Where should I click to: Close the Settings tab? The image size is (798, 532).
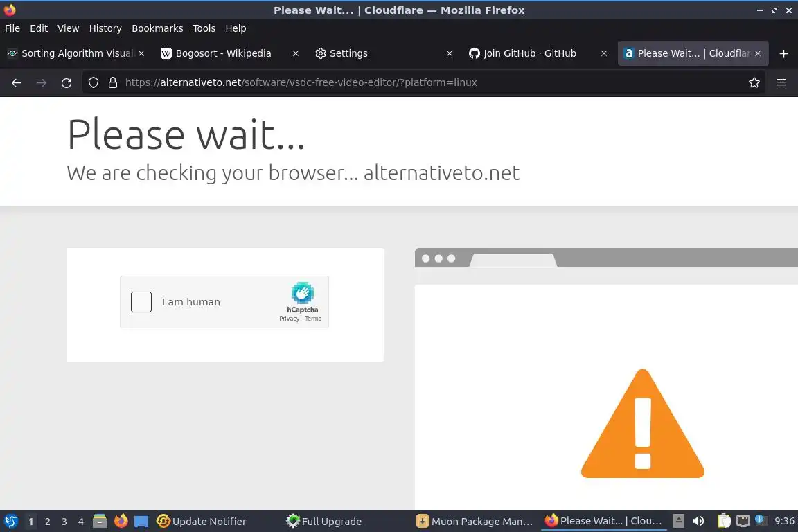450,53
